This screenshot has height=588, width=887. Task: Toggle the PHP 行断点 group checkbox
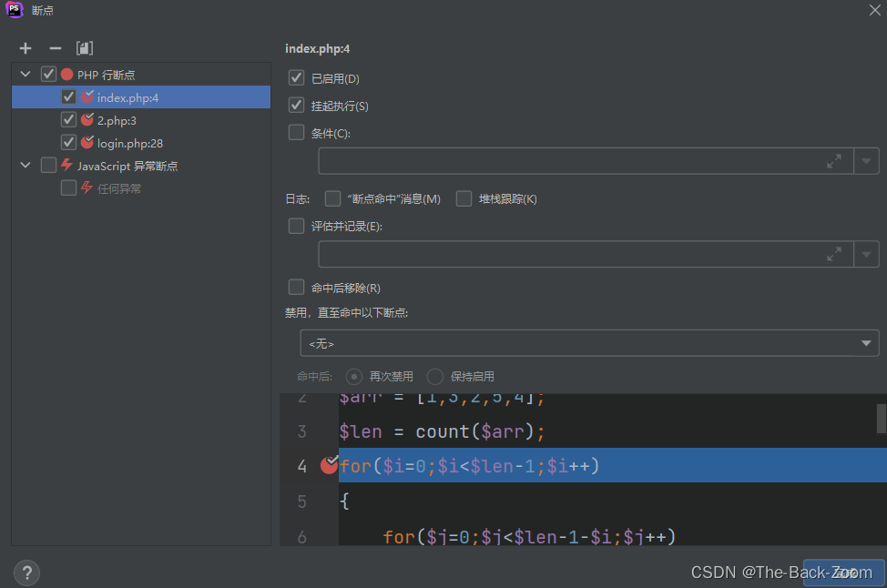[48, 74]
